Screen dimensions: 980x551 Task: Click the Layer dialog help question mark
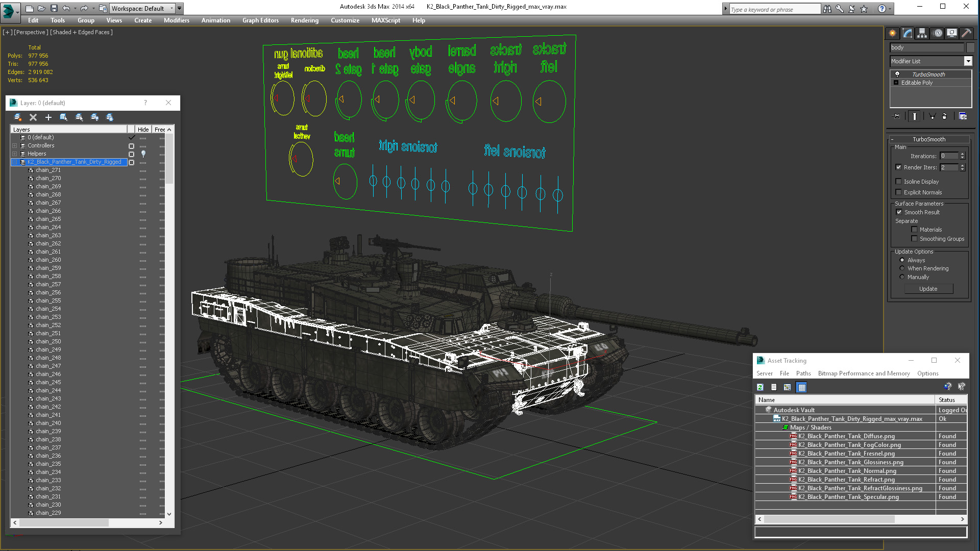[x=145, y=103]
